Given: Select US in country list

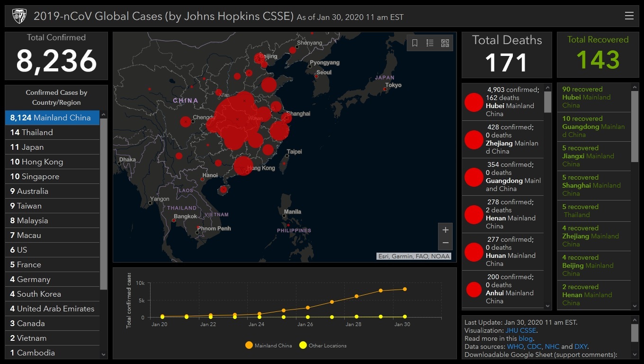Looking at the screenshot, I should (x=52, y=250).
